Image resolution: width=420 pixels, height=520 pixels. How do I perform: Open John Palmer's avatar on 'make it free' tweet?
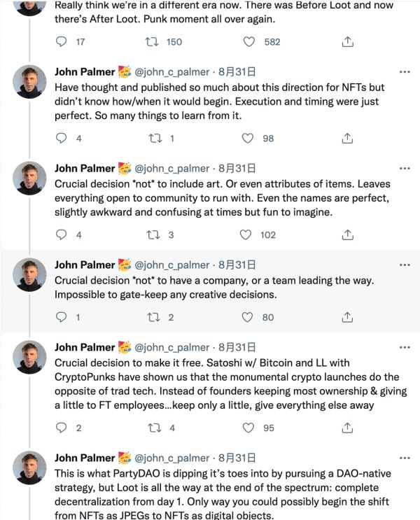pyautogui.click(x=30, y=357)
